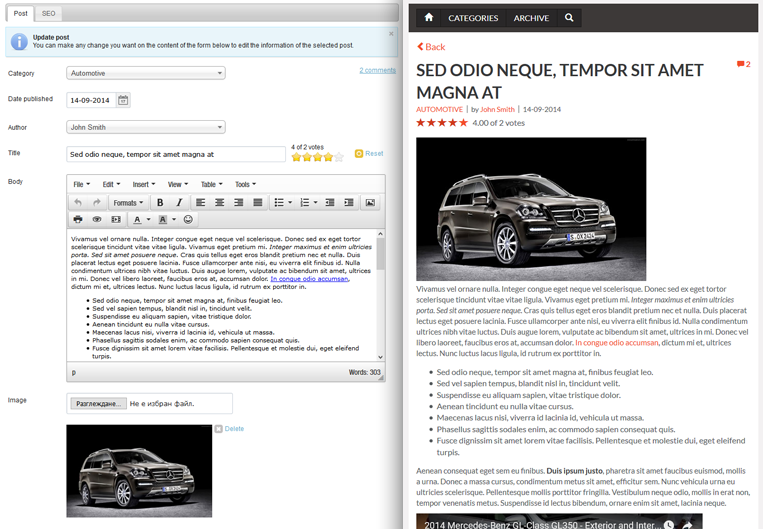763x529 pixels.
Task: Open the Author dropdown
Action: 145,127
